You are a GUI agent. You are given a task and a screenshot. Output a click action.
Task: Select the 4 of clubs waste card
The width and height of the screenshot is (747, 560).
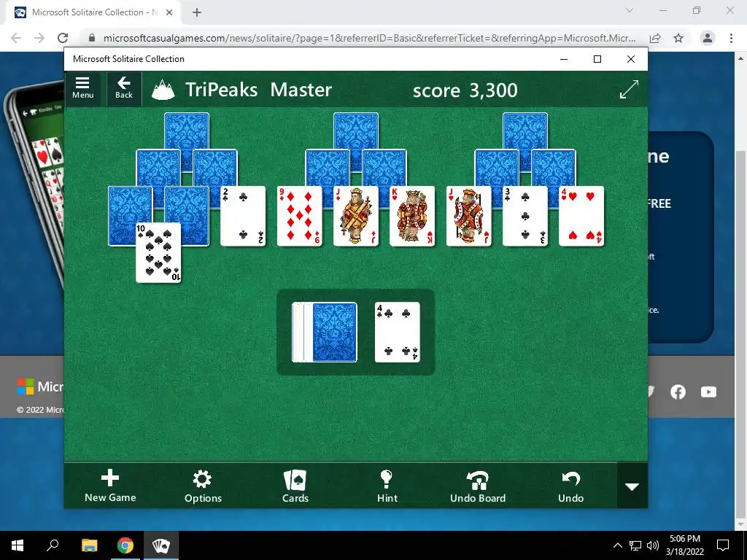coord(398,332)
